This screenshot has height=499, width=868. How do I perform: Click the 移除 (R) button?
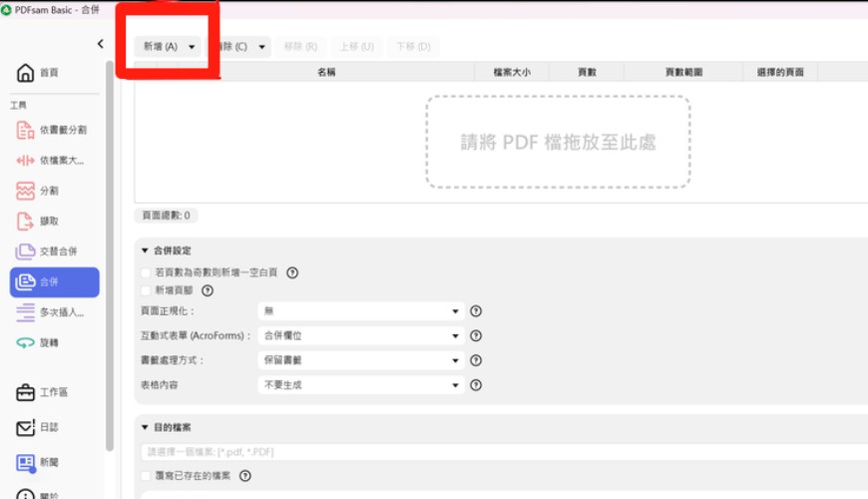point(300,47)
